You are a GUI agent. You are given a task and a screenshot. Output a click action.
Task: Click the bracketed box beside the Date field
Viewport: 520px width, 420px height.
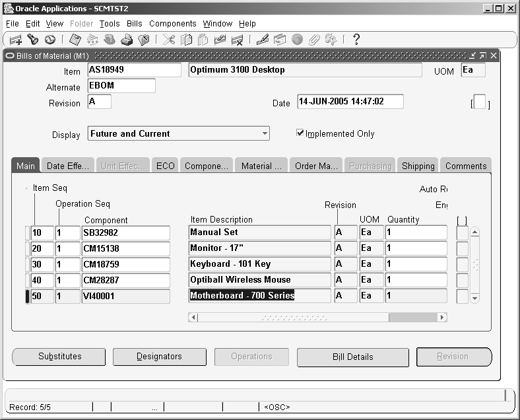tap(480, 102)
